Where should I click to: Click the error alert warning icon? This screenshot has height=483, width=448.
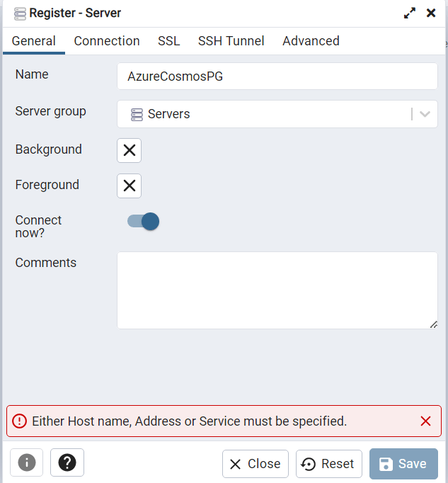19,421
